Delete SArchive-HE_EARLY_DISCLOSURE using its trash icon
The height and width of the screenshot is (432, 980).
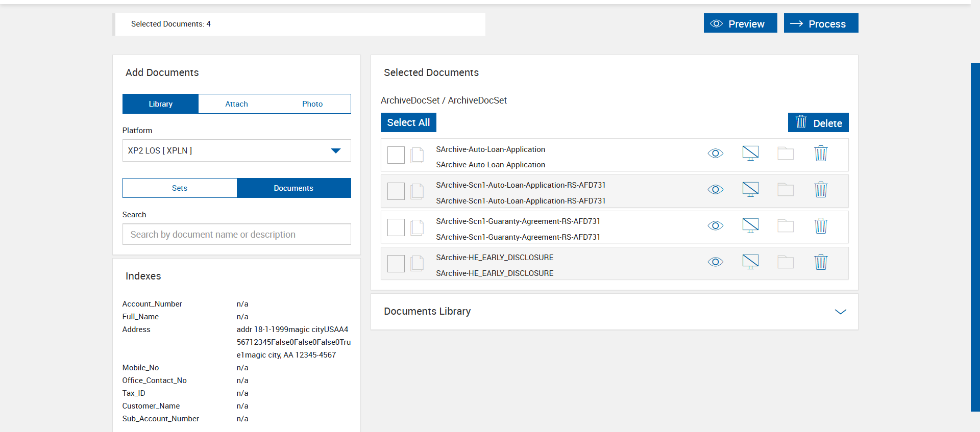820,262
